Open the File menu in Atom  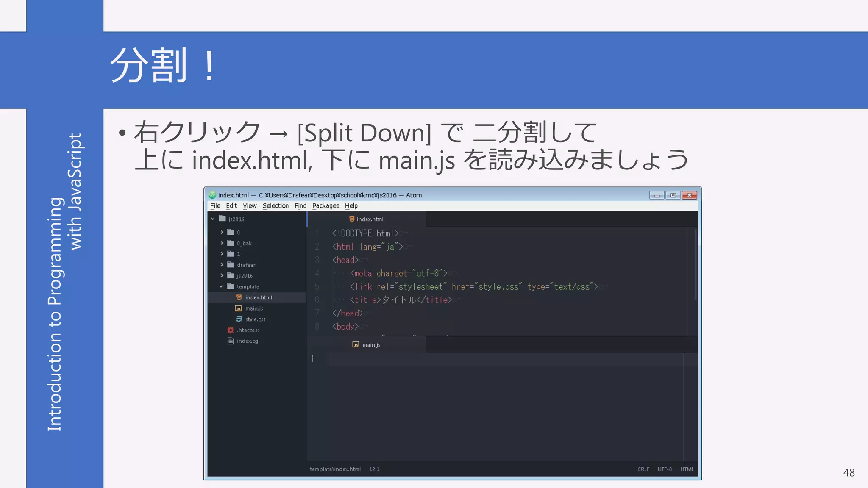(215, 206)
